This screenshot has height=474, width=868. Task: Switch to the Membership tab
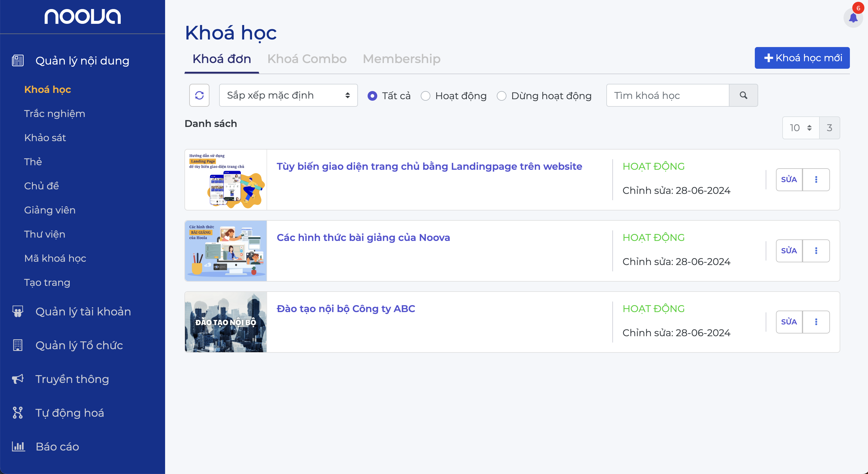click(x=402, y=59)
